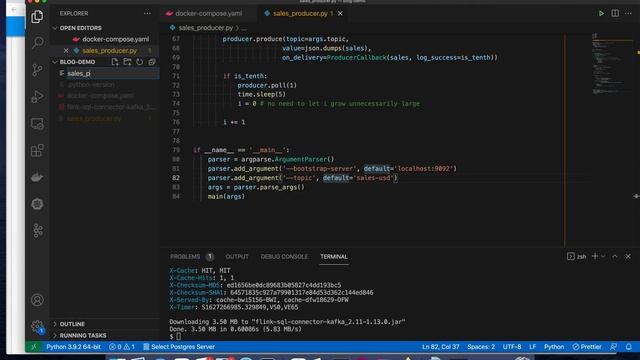Change end of line sequence LF
Image resolution: width=640 pixels, height=360 pixels.
point(533,347)
